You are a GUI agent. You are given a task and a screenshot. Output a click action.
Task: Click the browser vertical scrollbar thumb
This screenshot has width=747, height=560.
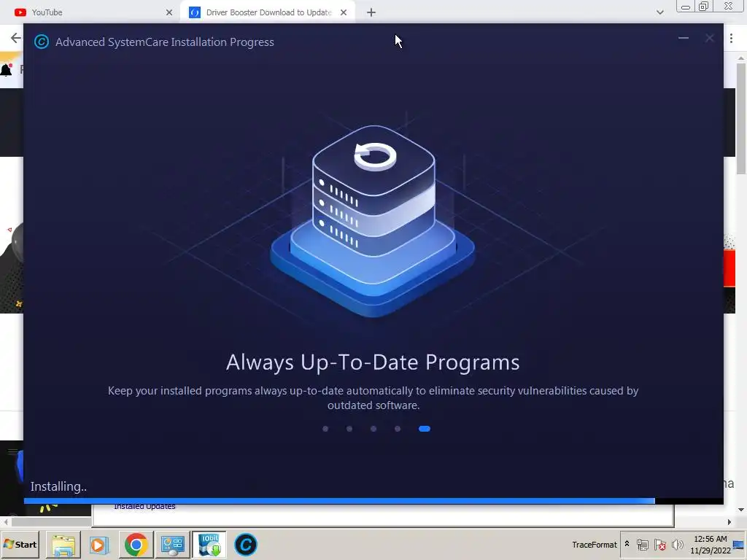tap(741, 118)
